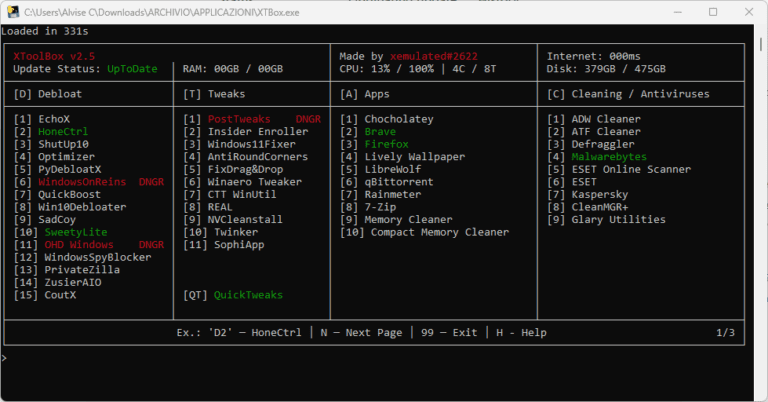
Task: Click the ShutUp10 entry
Action: [x=51, y=144]
